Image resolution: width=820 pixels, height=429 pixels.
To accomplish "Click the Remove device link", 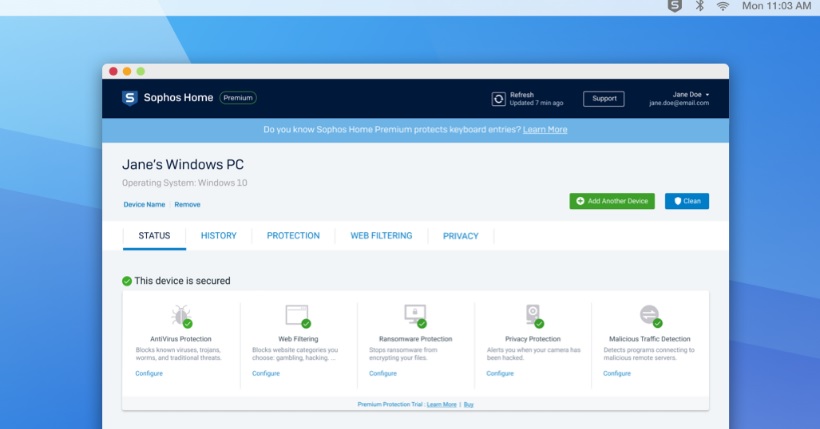I will (x=187, y=205).
